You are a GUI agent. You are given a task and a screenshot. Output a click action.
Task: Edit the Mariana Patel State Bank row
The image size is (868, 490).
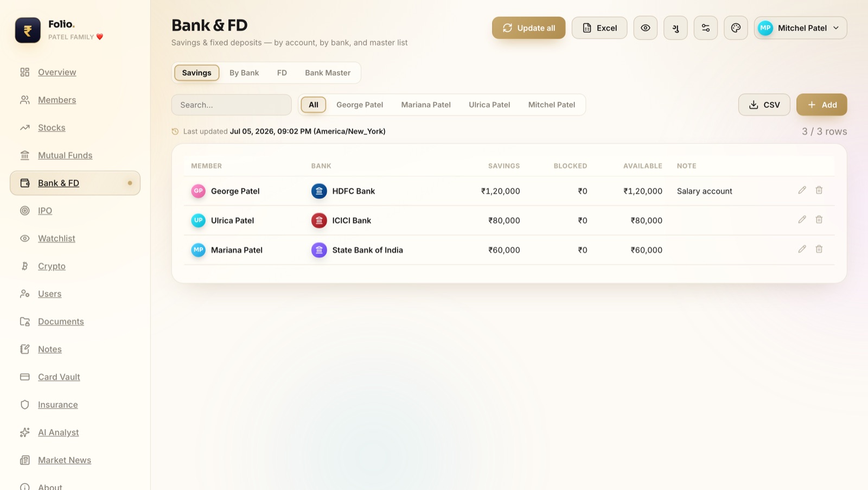[x=802, y=249]
